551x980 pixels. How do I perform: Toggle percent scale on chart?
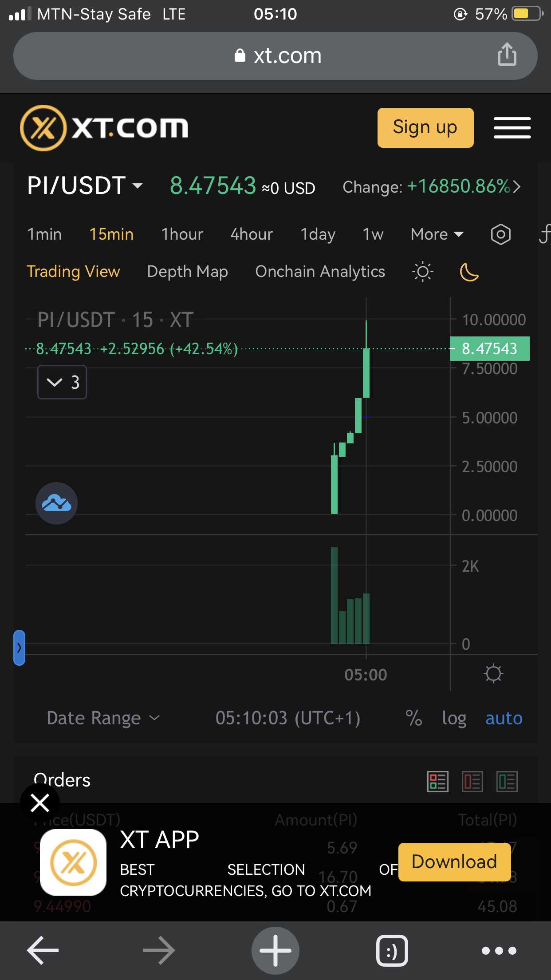tap(413, 718)
